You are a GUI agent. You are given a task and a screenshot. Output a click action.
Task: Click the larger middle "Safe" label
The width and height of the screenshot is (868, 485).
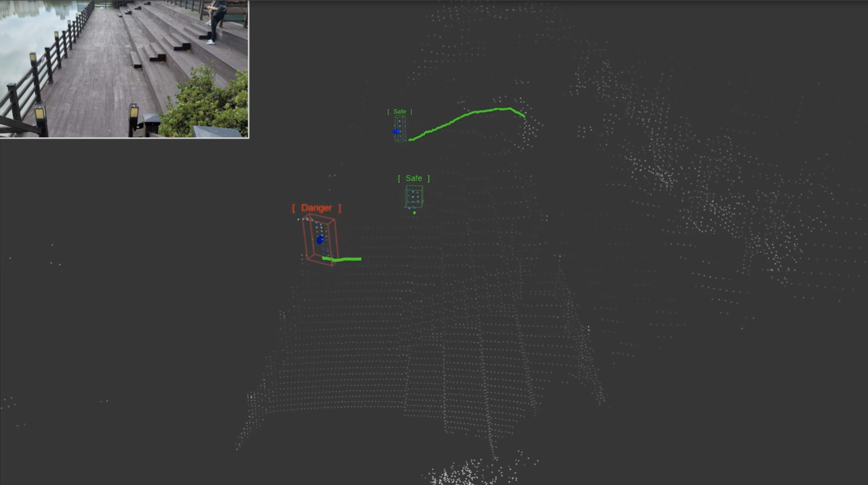click(x=414, y=178)
